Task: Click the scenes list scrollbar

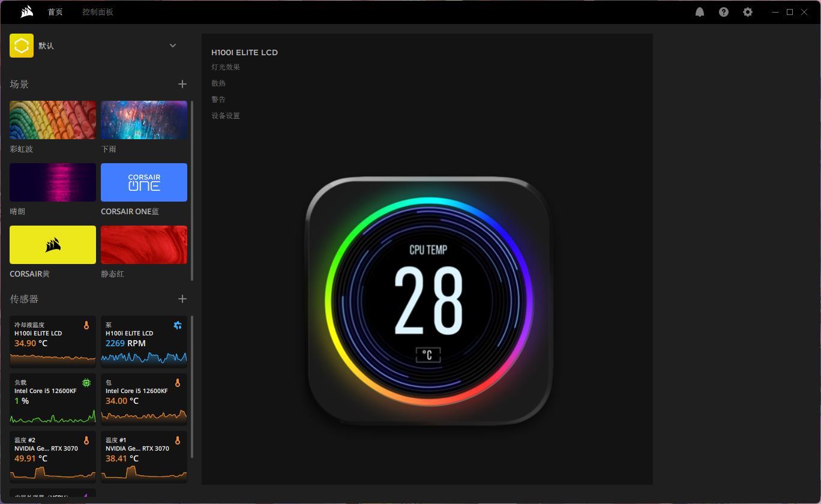Action: 192,190
